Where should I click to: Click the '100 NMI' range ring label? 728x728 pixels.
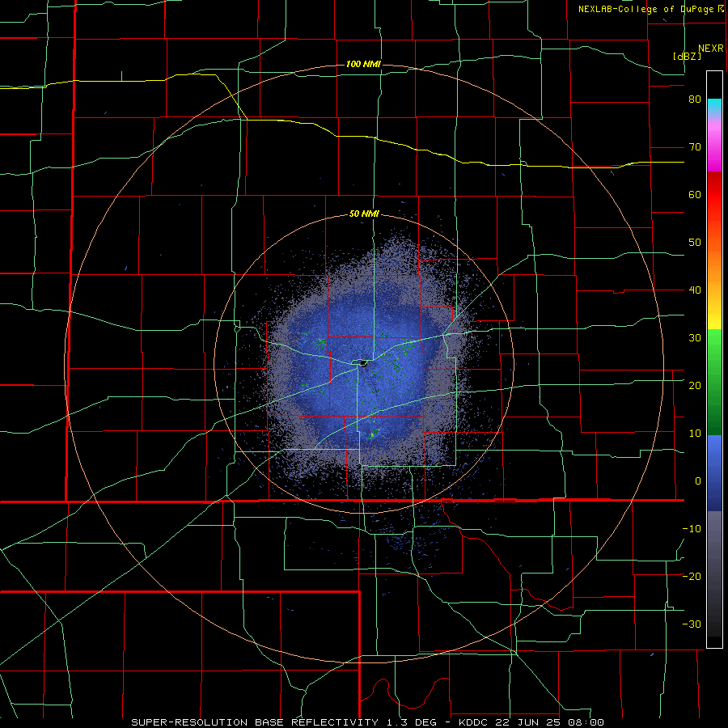363,64
